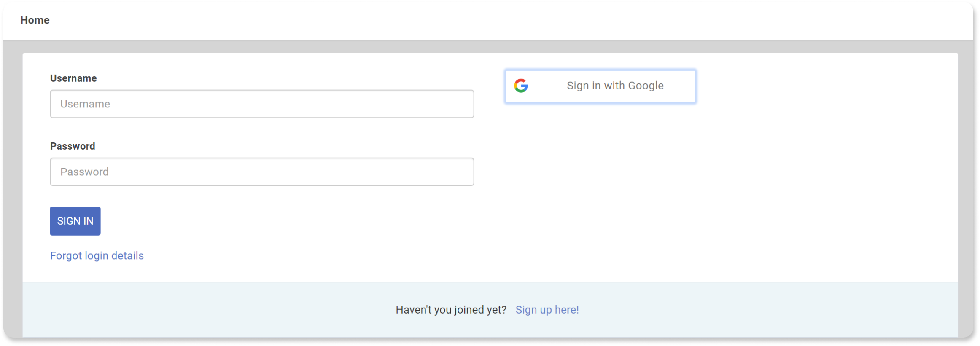The width and height of the screenshot is (980, 346).
Task: Click the "Haven't you joined yet?" text
Action: tap(451, 310)
